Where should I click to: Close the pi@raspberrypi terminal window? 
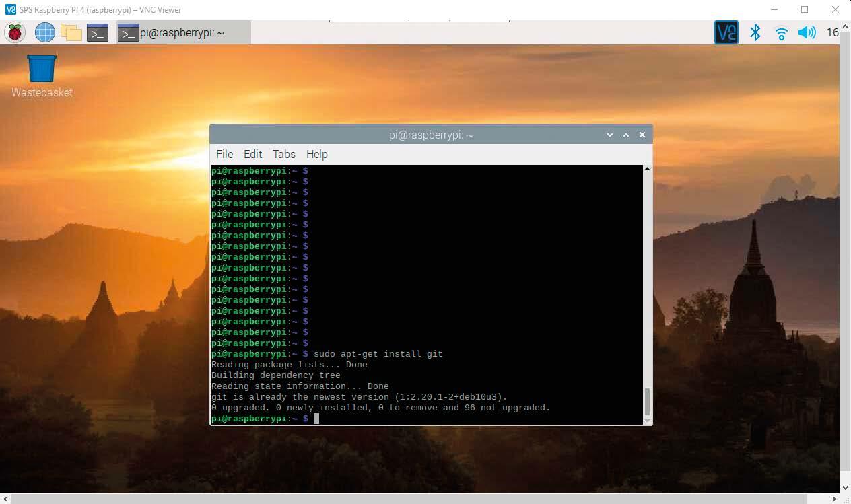click(642, 135)
